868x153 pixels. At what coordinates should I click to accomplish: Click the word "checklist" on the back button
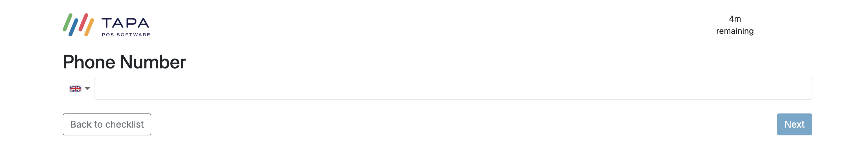pyautogui.click(x=124, y=124)
